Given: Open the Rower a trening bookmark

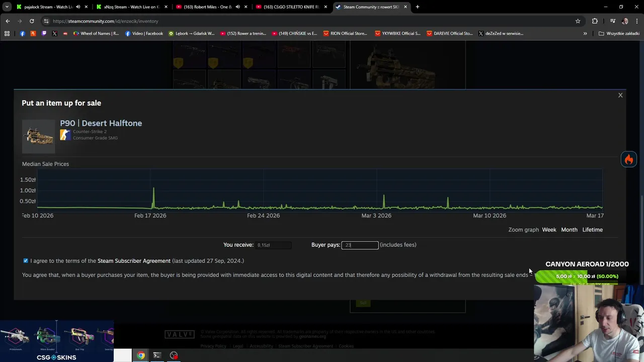Looking at the screenshot, I should pyautogui.click(x=243, y=33).
